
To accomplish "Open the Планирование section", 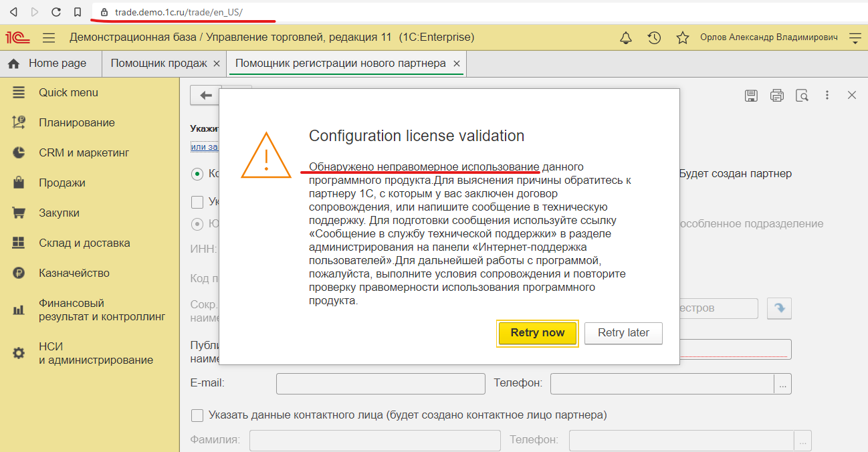I will (x=77, y=122).
